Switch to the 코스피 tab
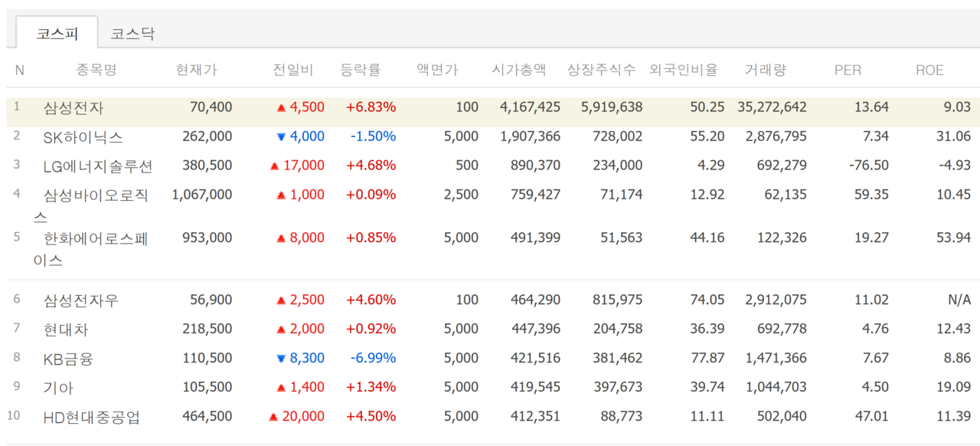The image size is (980, 446). tap(57, 34)
